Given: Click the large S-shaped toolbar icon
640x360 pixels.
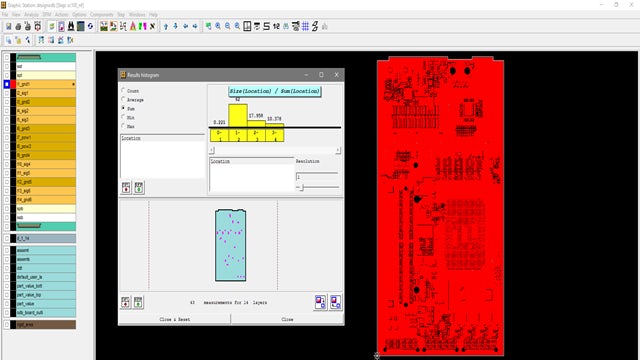Looking at the screenshot, I should point(267,27).
